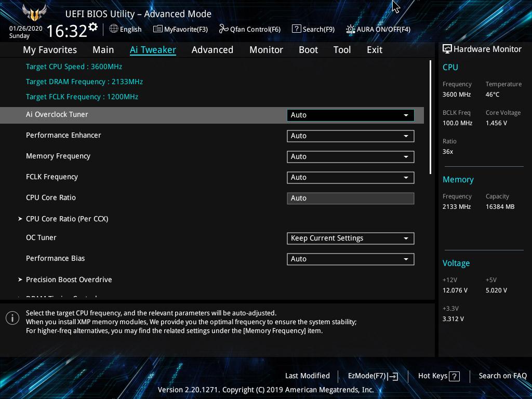Toggle AURA lighting via the AURA icon
532x399 pixels.
(x=351, y=29)
